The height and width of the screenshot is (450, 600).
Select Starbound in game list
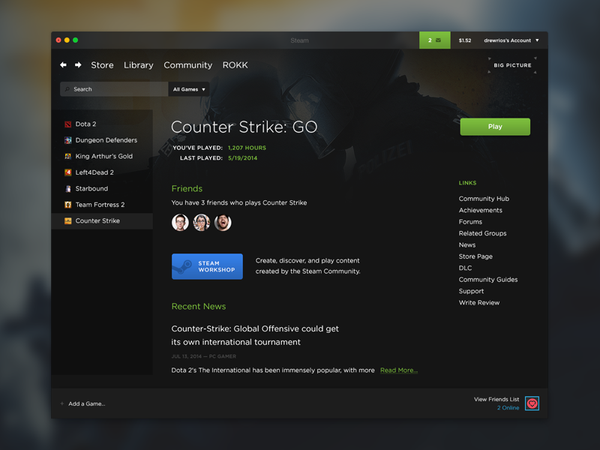[x=102, y=189]
